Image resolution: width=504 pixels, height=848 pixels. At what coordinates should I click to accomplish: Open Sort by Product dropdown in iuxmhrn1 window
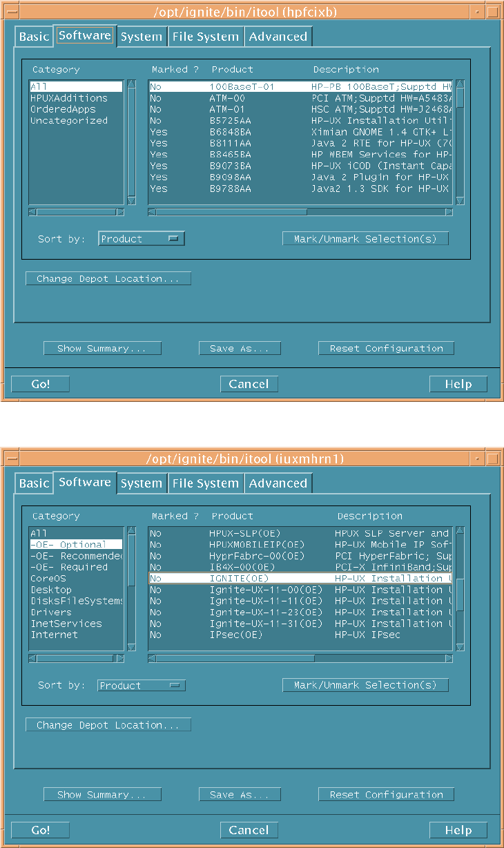coord(142,686)
